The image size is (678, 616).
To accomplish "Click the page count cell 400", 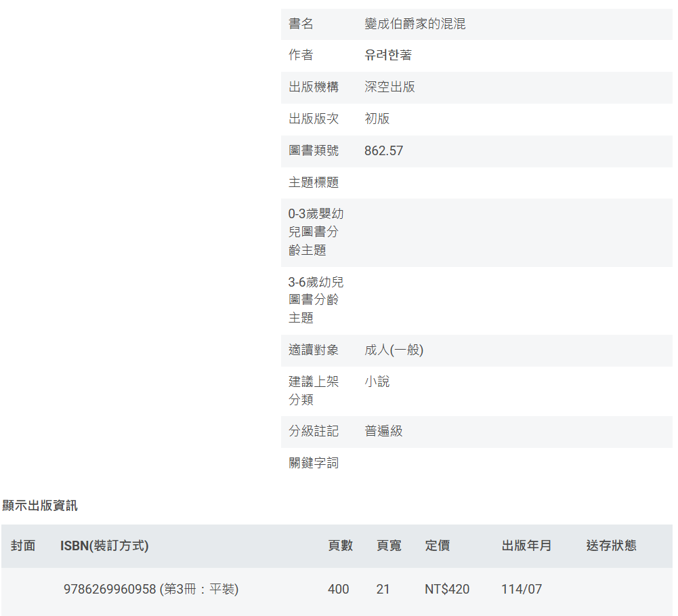I will (x=338, y=590).
